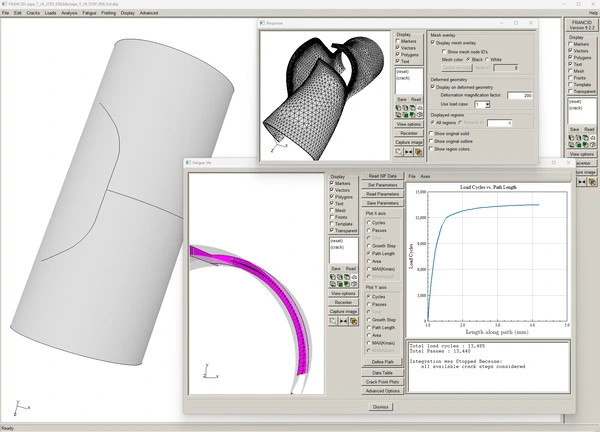
Task: Select MAX(Kmax) radio under Plot Y axis
Action: (369, 343)
